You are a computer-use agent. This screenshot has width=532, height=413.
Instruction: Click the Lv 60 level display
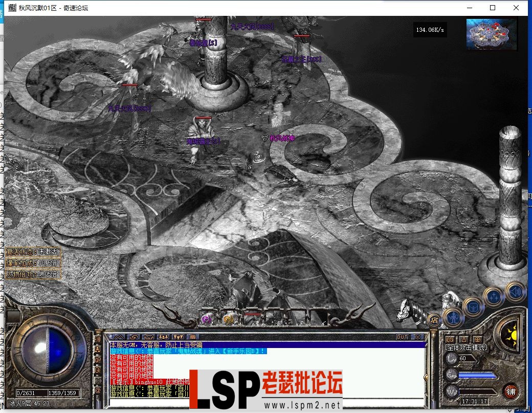[x=462, y=358]
